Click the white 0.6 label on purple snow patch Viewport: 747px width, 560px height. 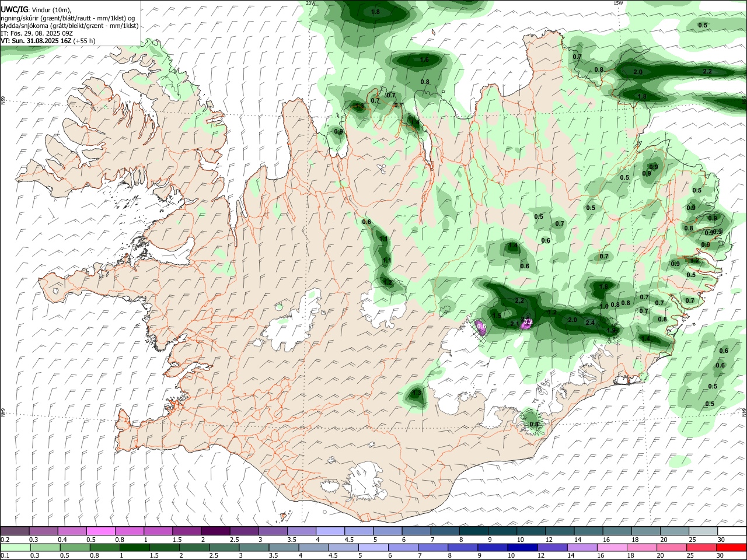click(x=481, y=326)
